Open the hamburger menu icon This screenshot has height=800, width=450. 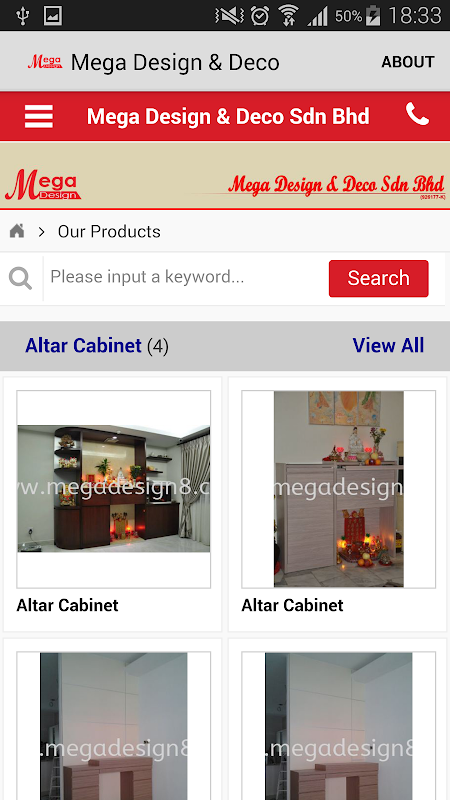pyautogui.click(x=39, y=116)
